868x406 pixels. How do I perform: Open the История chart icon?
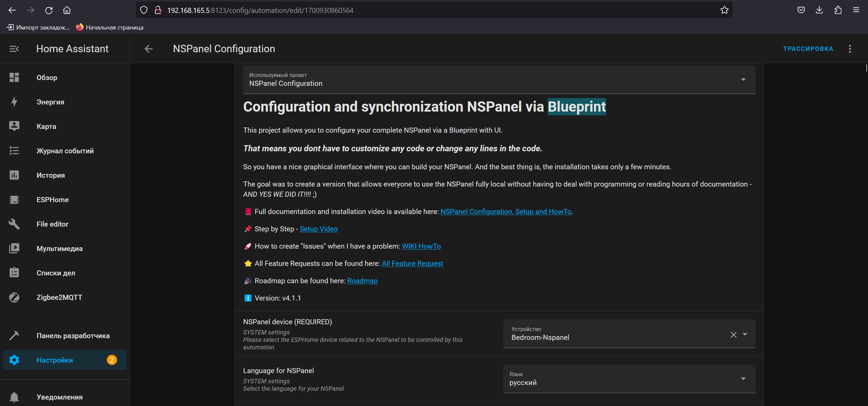click(14, 175)
